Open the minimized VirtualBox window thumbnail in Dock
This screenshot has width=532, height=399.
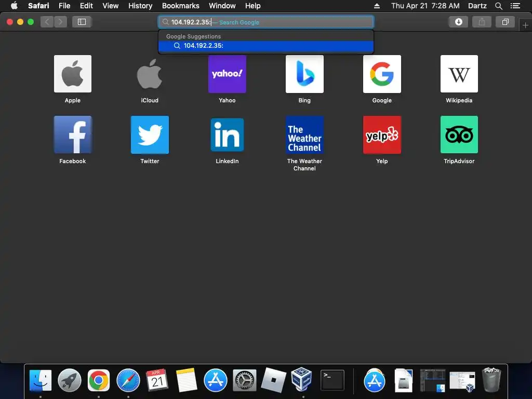coord(462,381)
